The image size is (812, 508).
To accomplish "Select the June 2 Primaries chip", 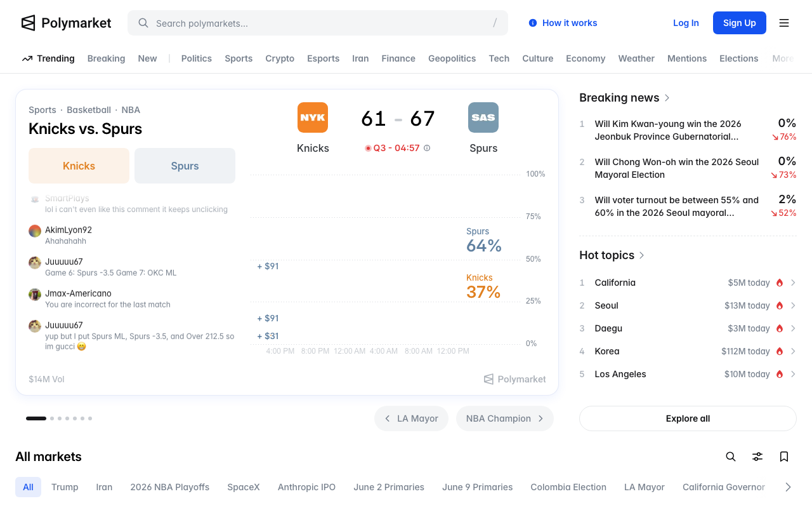I will [x=389, y=487].
